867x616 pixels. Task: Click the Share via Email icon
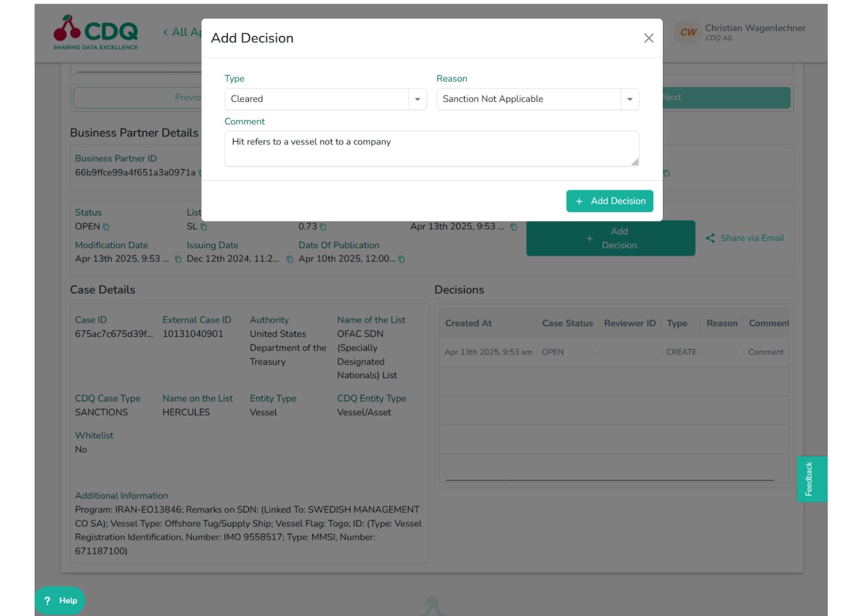711,238
